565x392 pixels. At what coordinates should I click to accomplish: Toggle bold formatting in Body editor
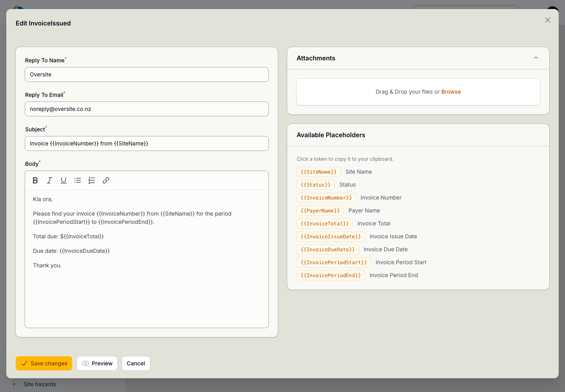(35, 180)
